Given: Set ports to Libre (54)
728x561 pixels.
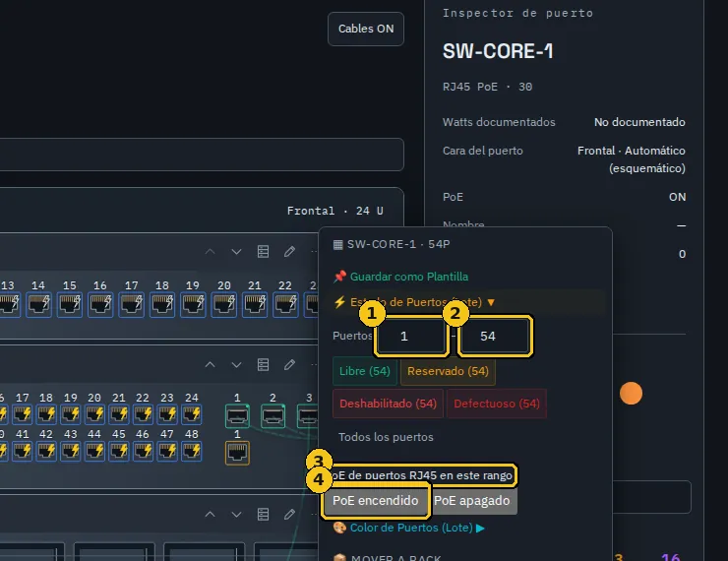Looking at the screenshot, I should point(364,371).
